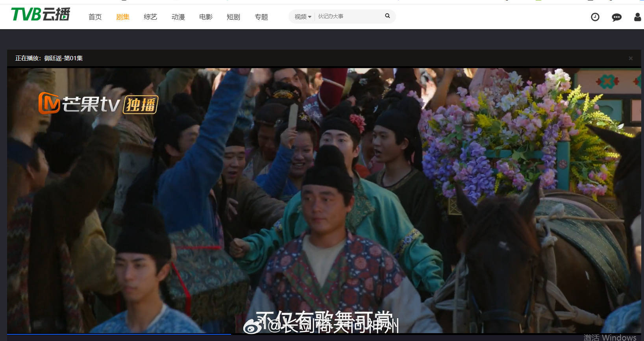Go to the 综艺 variety tab

coord(150,17)
